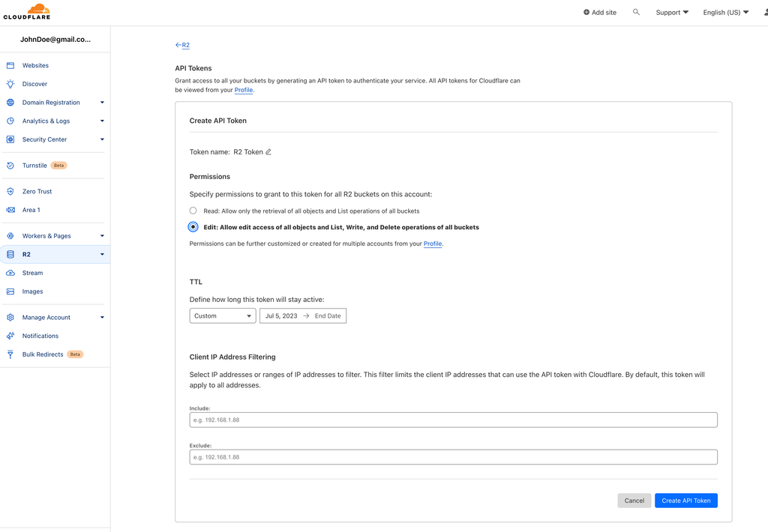Click the Create API Token button

pos(685,501)
